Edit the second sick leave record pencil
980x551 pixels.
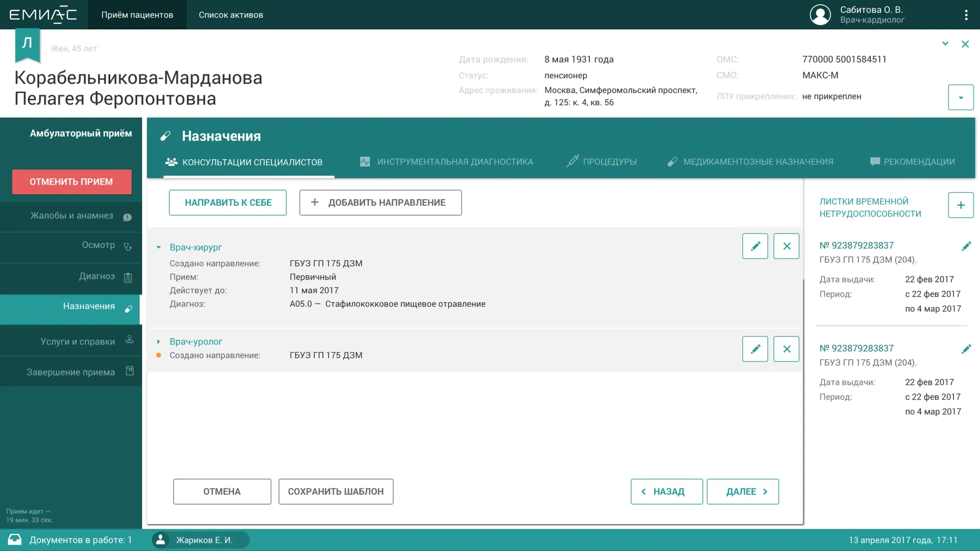coord(966,349)
